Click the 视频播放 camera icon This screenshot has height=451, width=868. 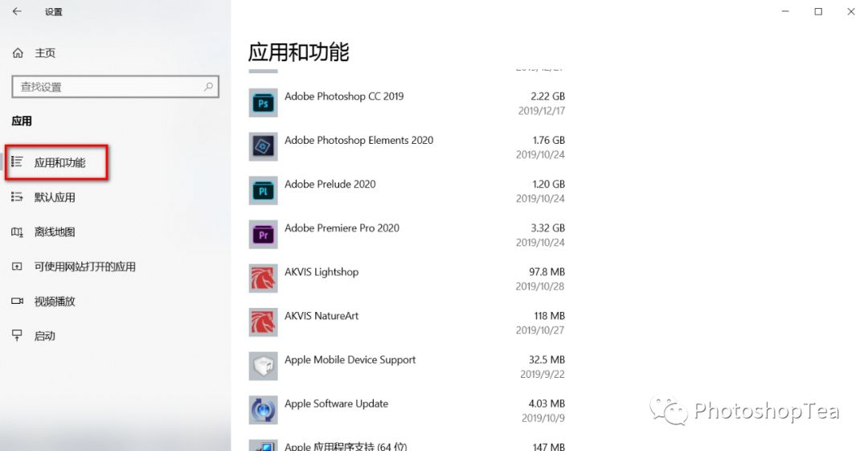tap(17, 301)
